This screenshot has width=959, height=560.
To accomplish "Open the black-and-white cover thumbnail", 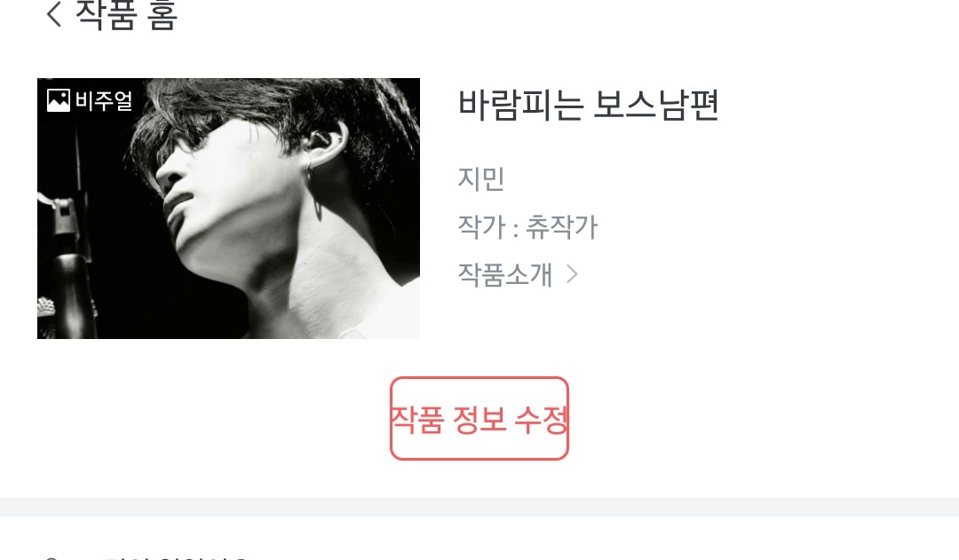I will tap(229, 209).
